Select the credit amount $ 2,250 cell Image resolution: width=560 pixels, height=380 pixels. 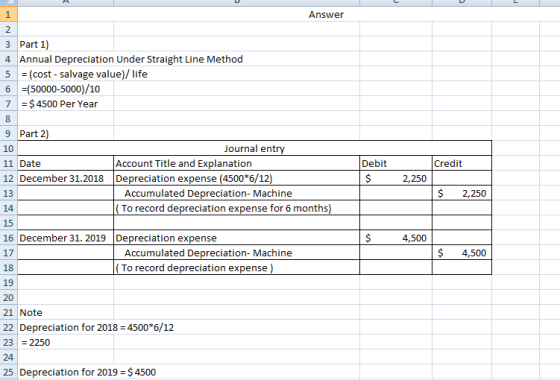tap(462, 193)
